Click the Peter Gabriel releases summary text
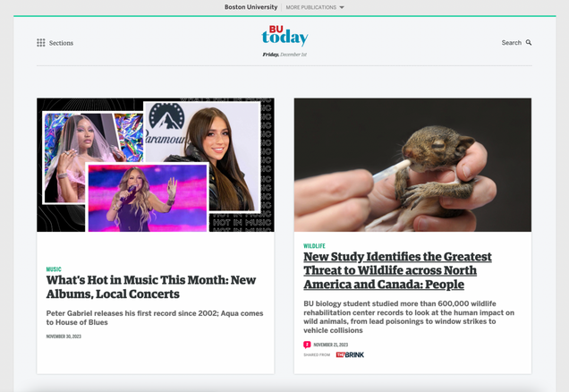Viewport: 569px width, 392px height. (155, 318)
